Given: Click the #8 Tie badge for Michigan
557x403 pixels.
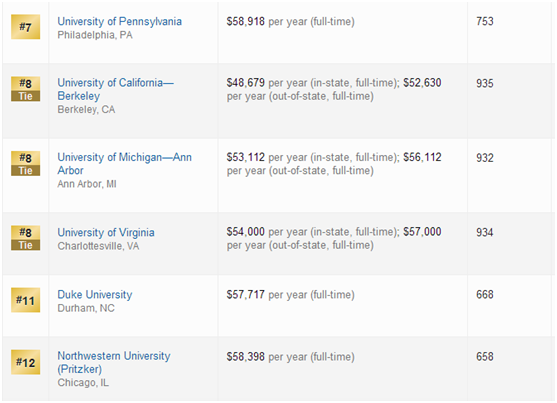Looking at the screenshot, I should tap(25, 163).
